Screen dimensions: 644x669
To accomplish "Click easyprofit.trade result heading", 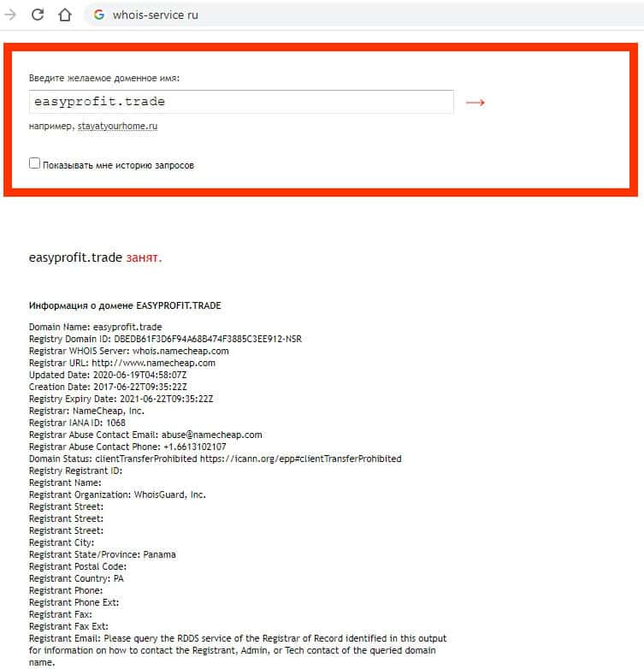I will (75, 258).
